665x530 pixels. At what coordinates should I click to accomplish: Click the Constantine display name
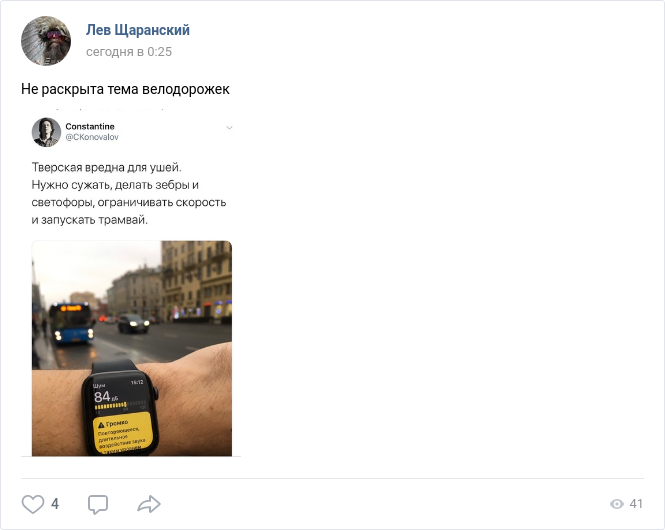90,126
